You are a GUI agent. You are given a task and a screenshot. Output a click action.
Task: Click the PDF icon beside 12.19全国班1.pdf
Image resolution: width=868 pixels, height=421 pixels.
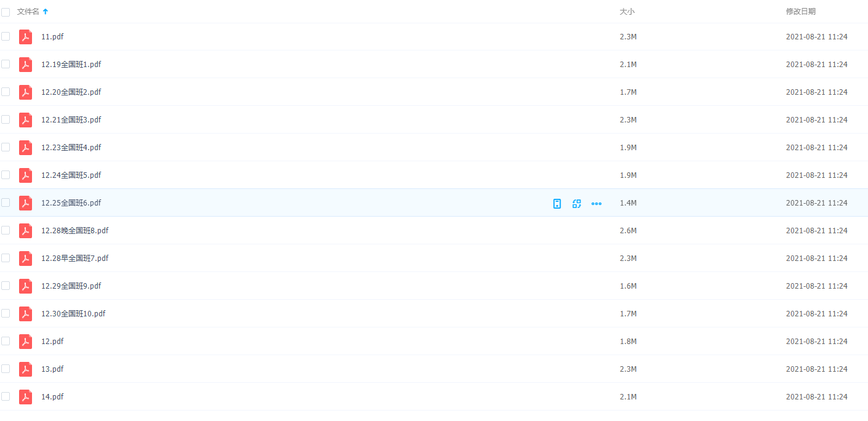25,65
